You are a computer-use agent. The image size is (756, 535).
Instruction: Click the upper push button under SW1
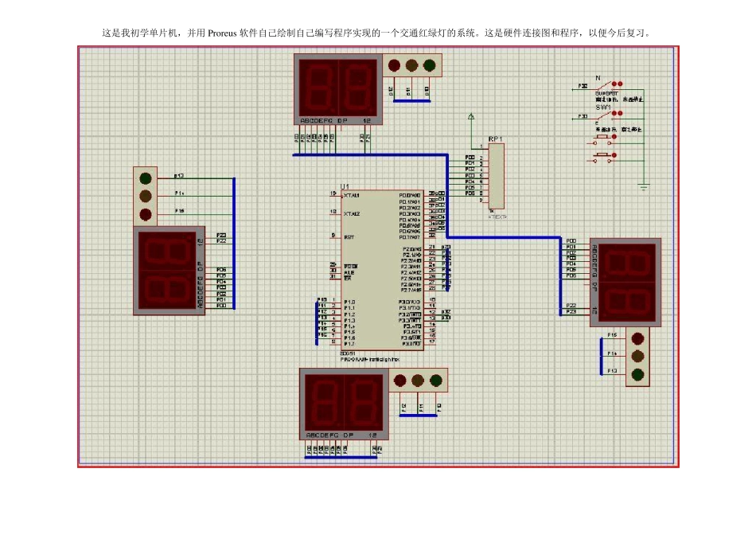click(x=602, y=140)
